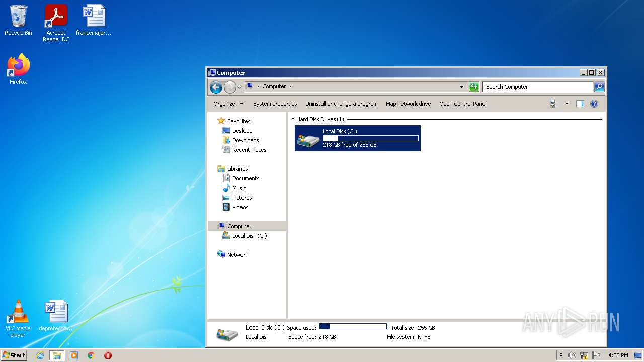Select the deprotectio Word document icon

click(56, 315)
